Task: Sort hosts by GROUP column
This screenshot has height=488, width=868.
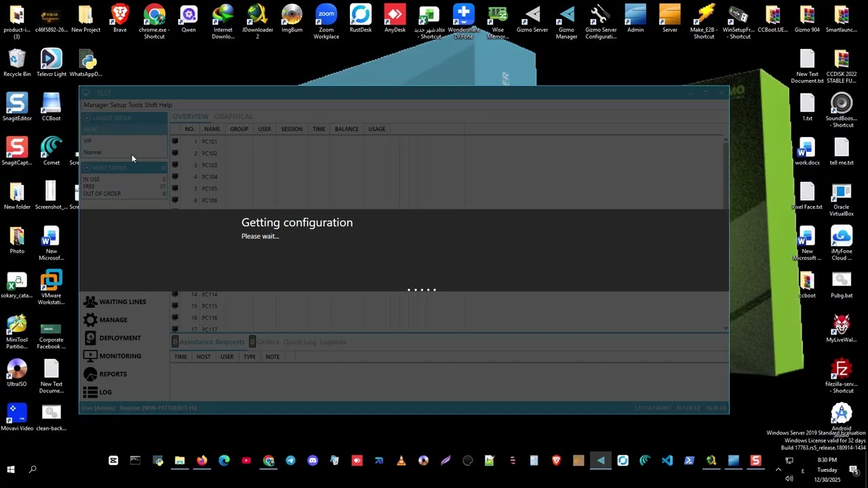Action: [x=239, y=129]
